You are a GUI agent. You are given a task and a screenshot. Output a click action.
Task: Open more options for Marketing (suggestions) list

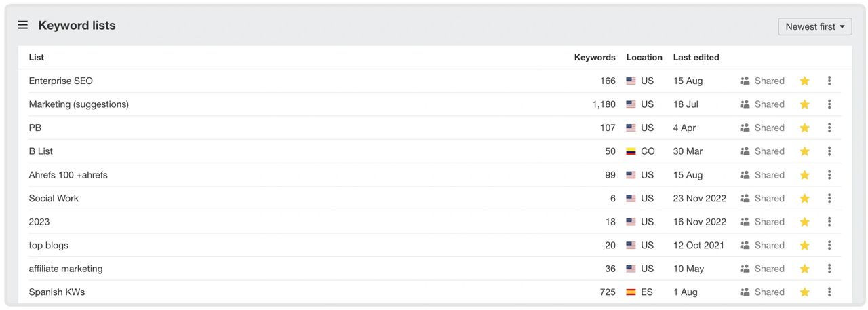tap(829, 104)
